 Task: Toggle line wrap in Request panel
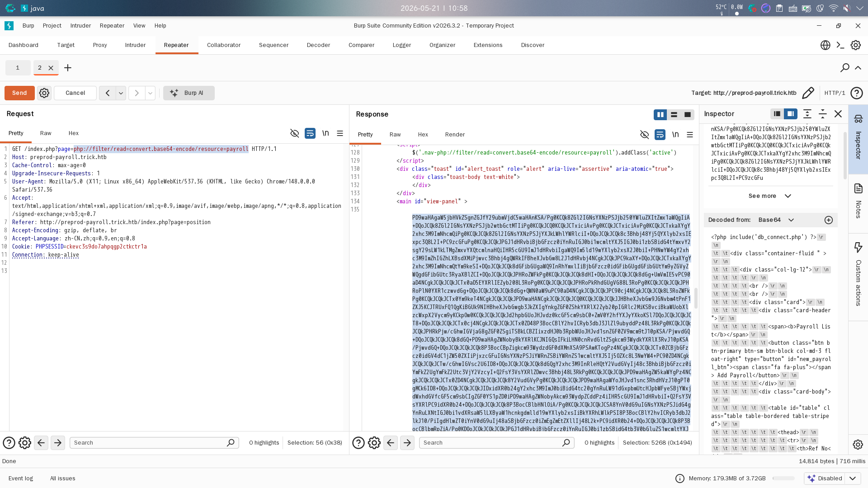(310, 133)
